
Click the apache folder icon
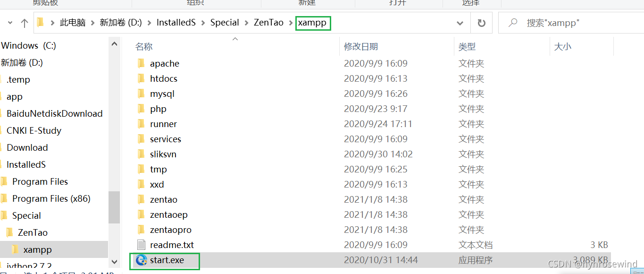(x=141, y=63)
